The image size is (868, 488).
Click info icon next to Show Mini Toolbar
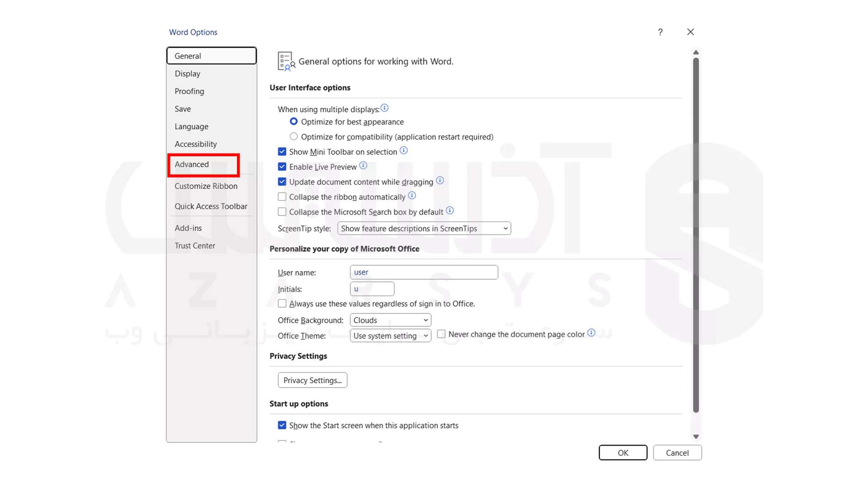(x=404, y=150)
